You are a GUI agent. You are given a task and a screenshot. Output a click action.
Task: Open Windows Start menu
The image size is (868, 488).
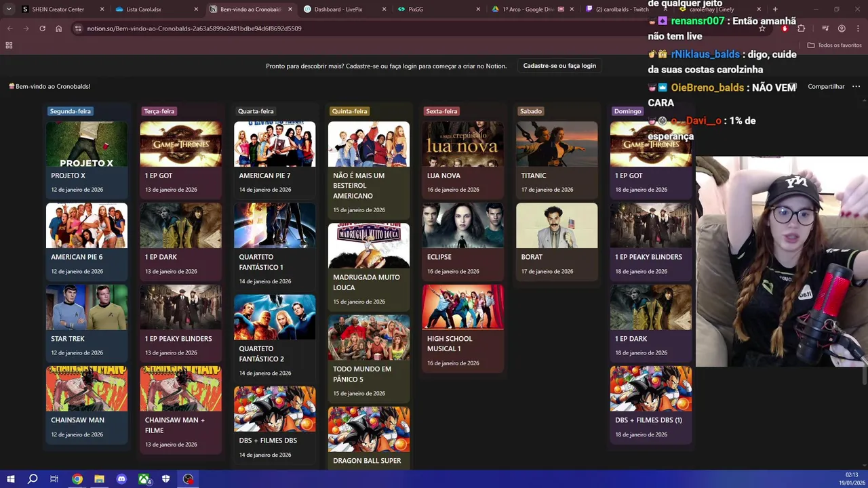tap(10, 479)
